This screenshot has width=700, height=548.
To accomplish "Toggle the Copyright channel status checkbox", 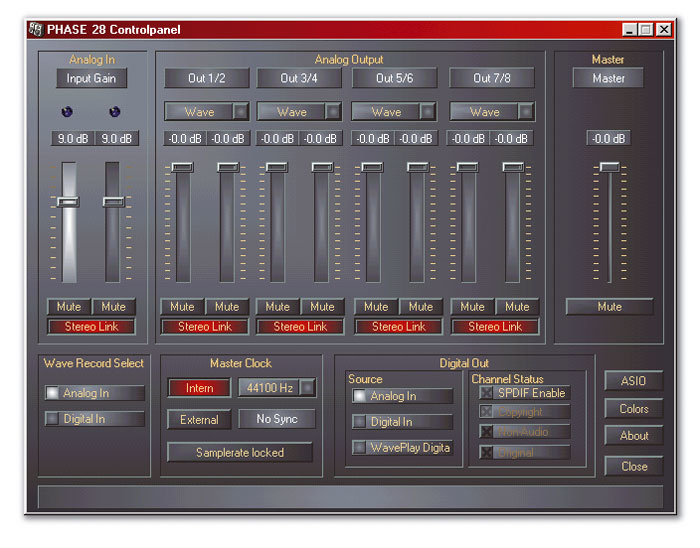I will 486,411.
